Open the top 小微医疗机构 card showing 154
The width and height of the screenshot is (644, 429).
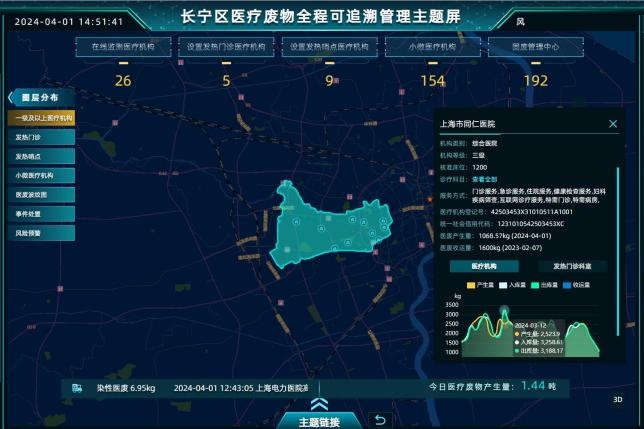tap(432, 47)
